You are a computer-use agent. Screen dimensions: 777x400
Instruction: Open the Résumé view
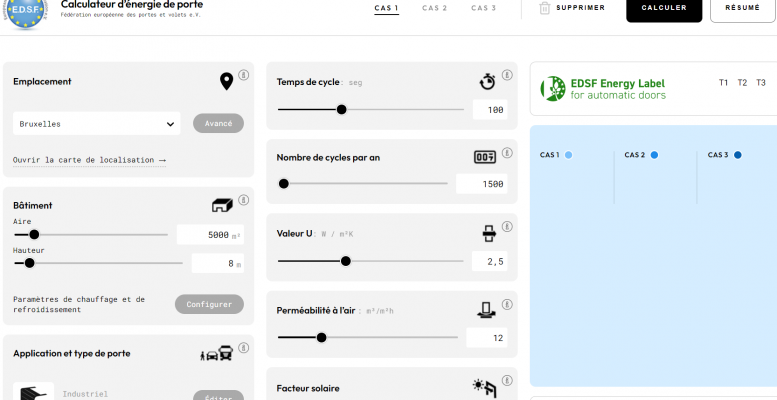pyautogui.click(x=743, y=9)
